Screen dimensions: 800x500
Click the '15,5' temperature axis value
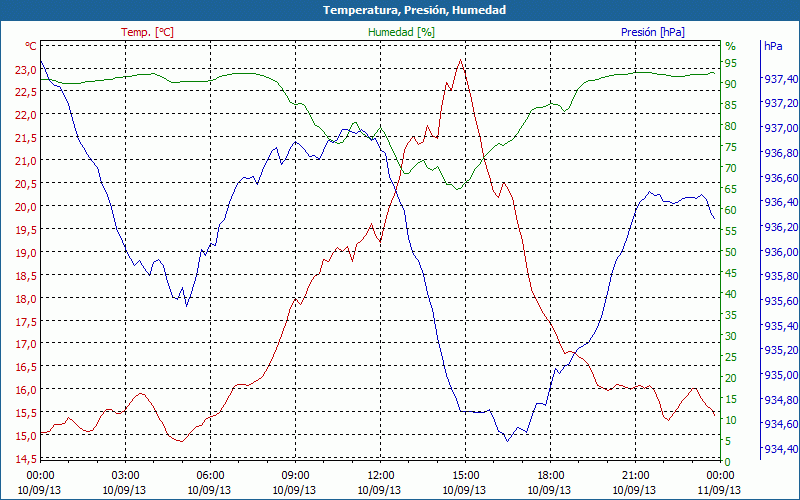point(27,412)
